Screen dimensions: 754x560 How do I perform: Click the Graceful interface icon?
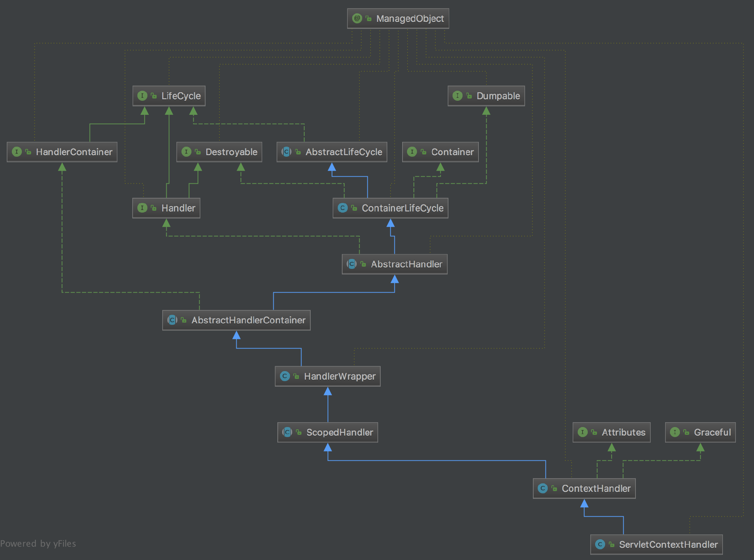coord(675,432)
